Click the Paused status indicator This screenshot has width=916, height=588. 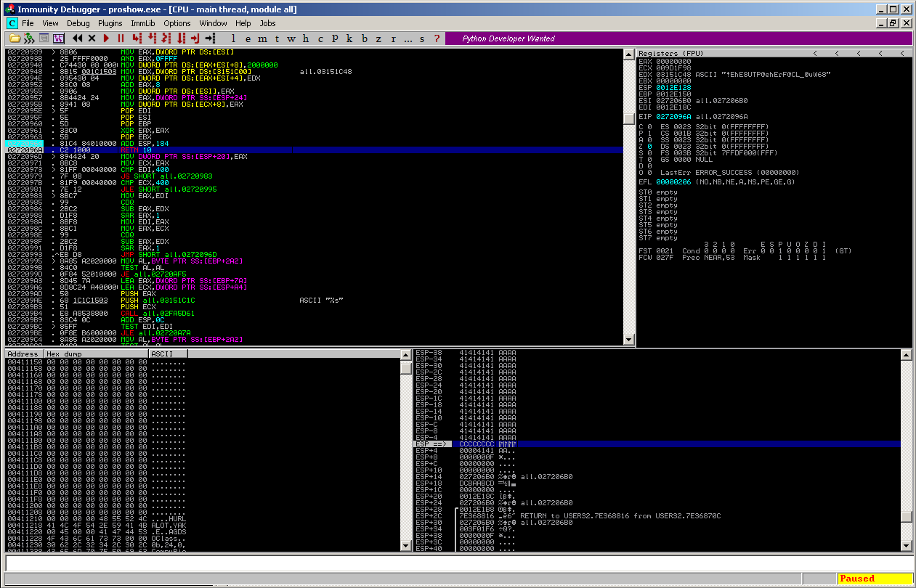[875, 579]
